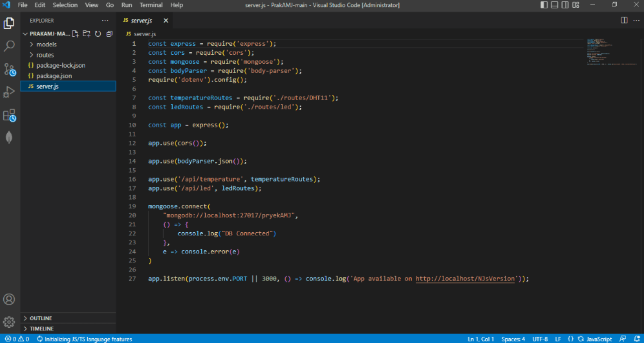Open the Run menu
644x343 pixels.
127,5
